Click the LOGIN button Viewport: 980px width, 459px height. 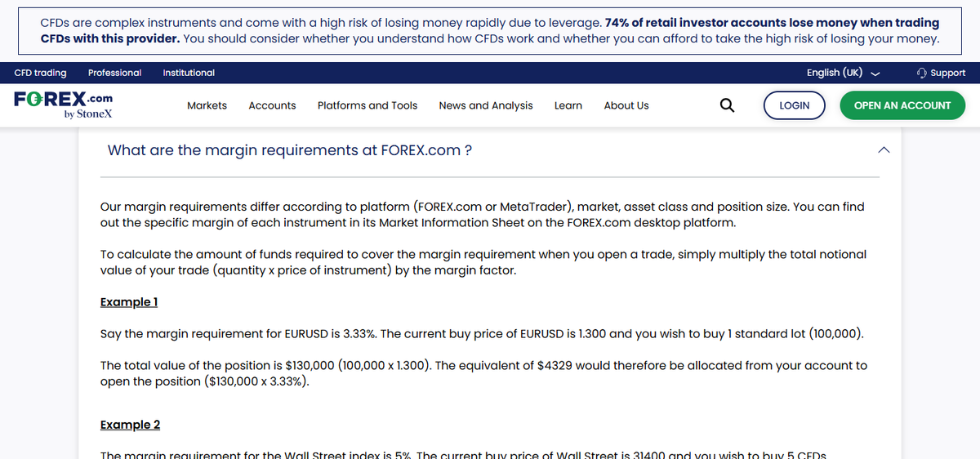795,105
